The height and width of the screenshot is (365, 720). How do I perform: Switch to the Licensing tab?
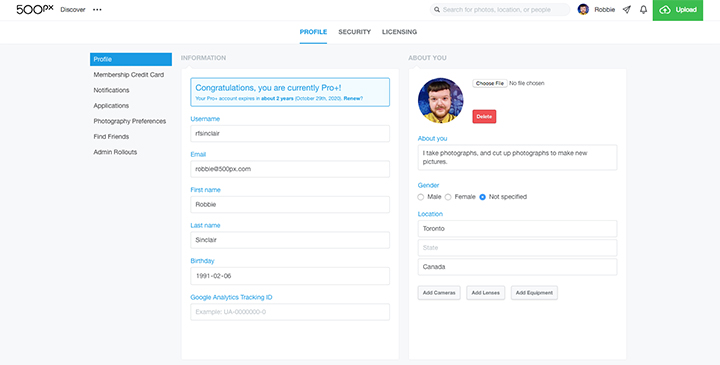point(399,32)
